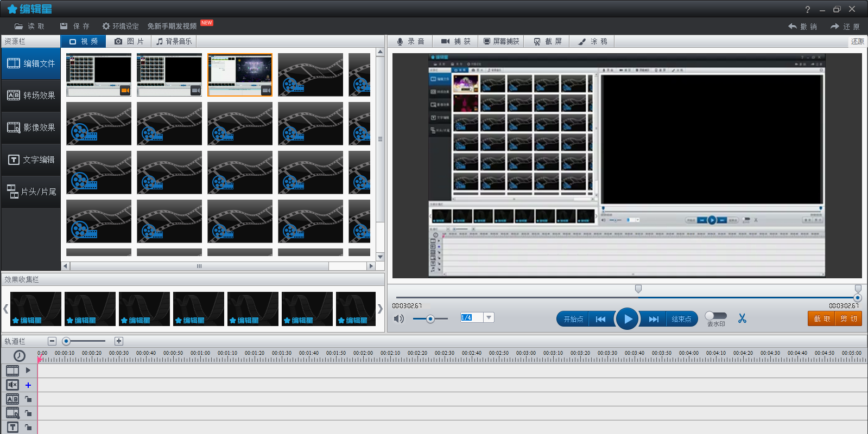Open the 转场效果 transitions panel
This screenshot has height=434, width=868.
pyautogui.click(x=31, y=95)
